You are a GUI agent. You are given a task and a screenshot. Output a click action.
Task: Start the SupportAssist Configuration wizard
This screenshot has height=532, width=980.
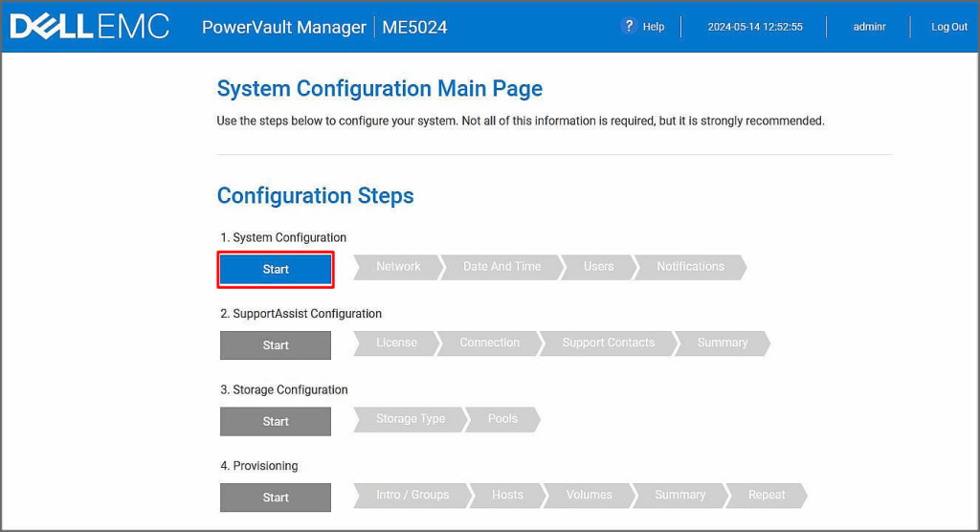point(276,345)
